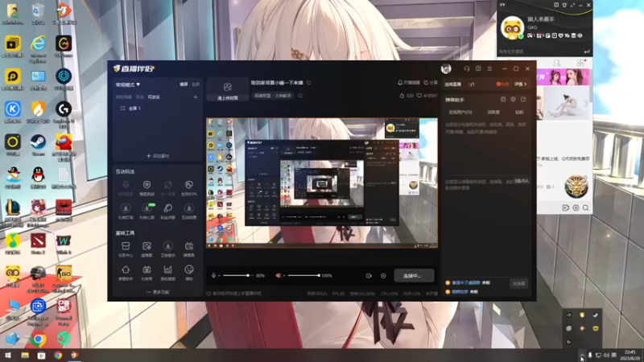Edit the 英雄联盟 category tag
644x362 pixels.
point(273,96)
